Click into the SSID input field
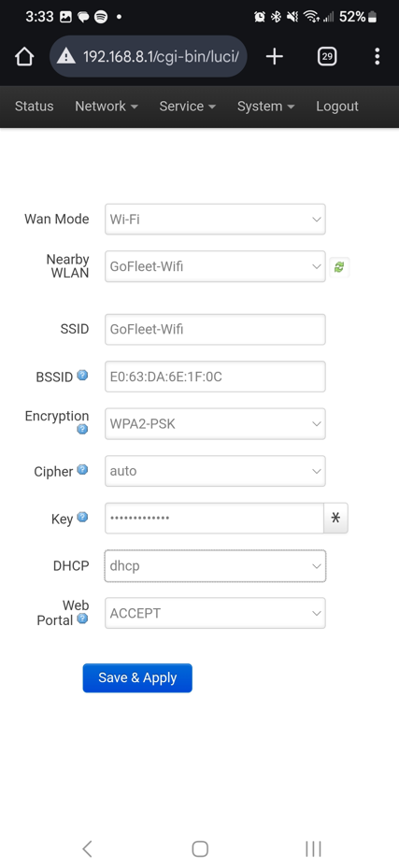This screenshot has width=399, height=868. click(215, 330)
